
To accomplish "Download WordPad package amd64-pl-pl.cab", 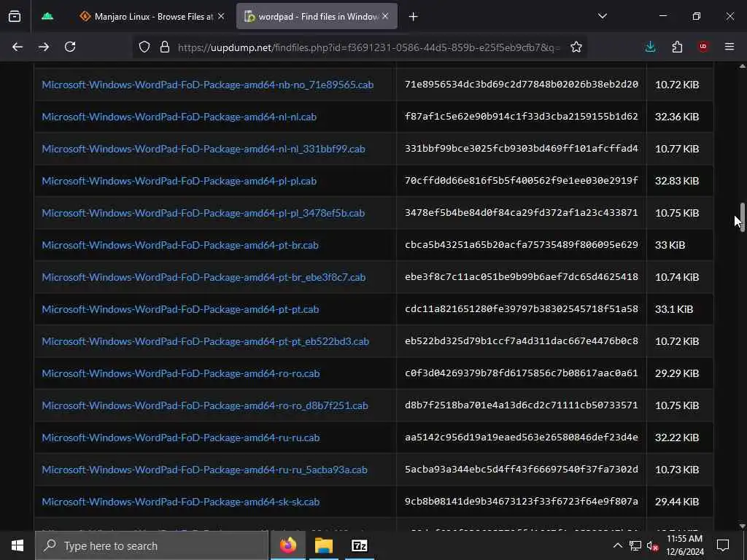I will click(179, 181).
